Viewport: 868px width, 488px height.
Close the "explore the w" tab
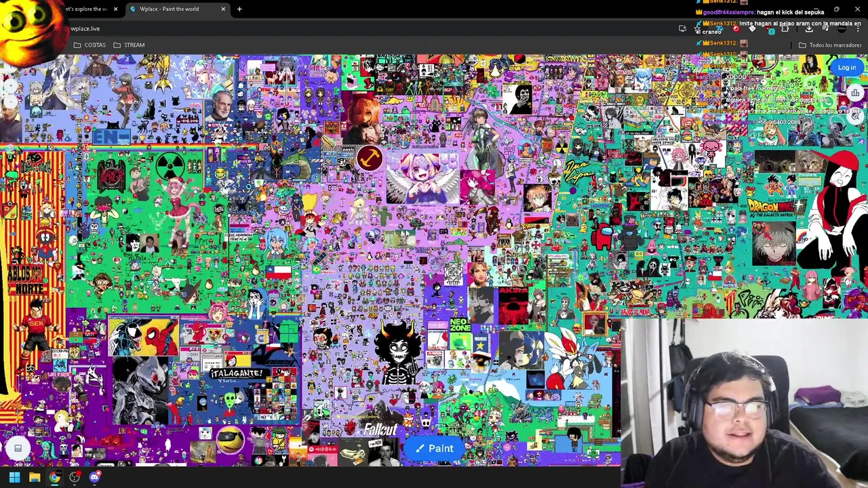pos(115,9)
